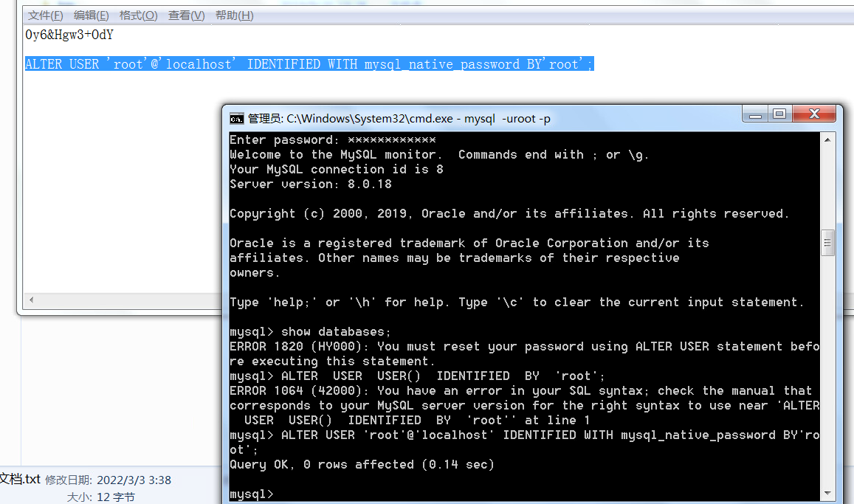Click the 'Query OK, 0 rows affected' line
This screenshot has height=504, width=854.
tap(362, 464)
